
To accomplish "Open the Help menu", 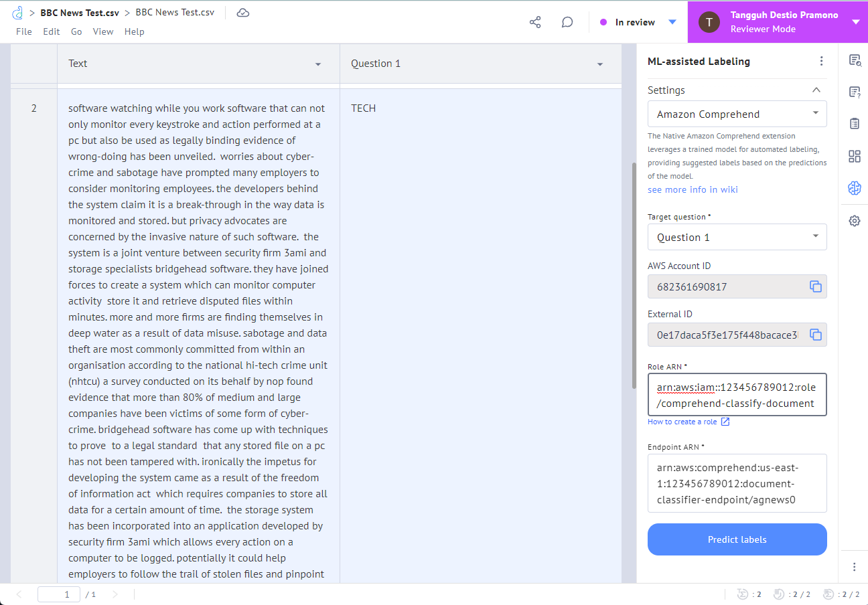I will pyautogui.click(x=134, y=31).
